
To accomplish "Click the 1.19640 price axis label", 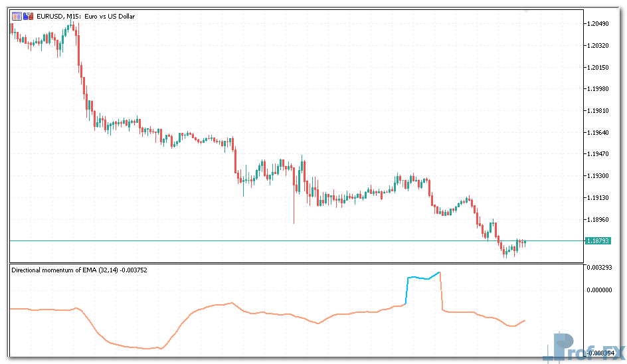I will click(x=598, y=133).
